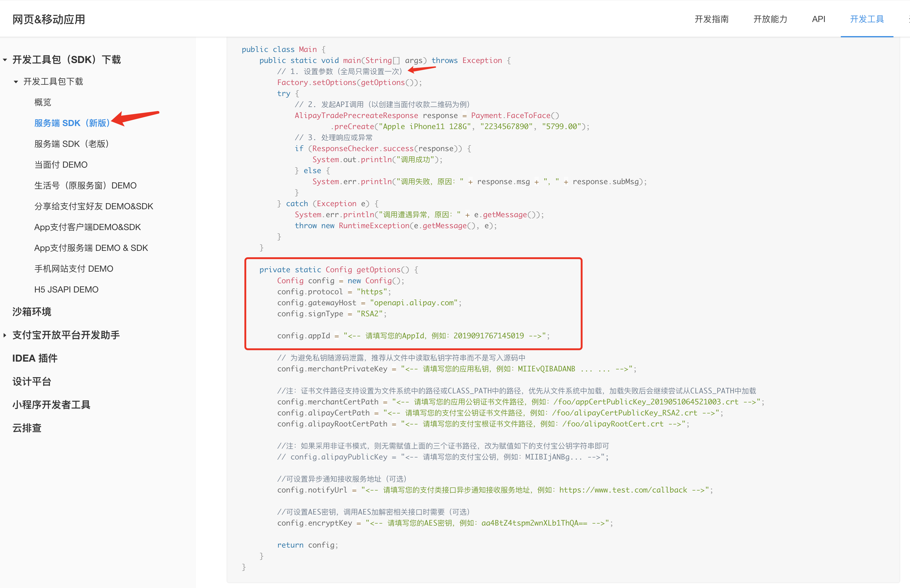Viewport: 910px width, 588px height.
Task: Open the IDEA 插件 section
Action: pos(35,358)
